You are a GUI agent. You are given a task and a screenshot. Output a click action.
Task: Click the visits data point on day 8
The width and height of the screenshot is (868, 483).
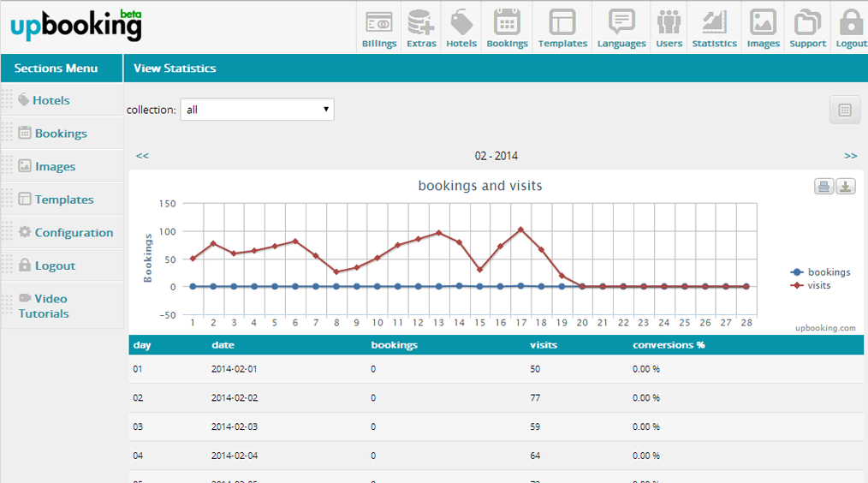coord(336,272)
